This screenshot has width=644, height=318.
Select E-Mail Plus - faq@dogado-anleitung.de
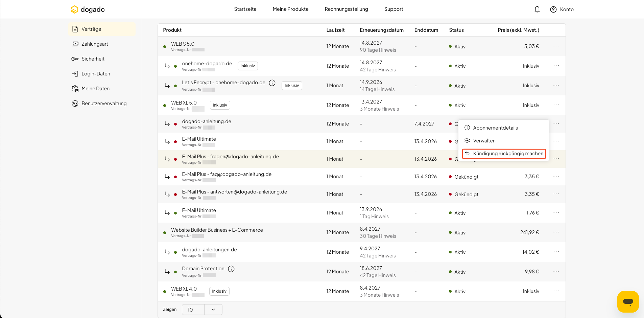227,174
